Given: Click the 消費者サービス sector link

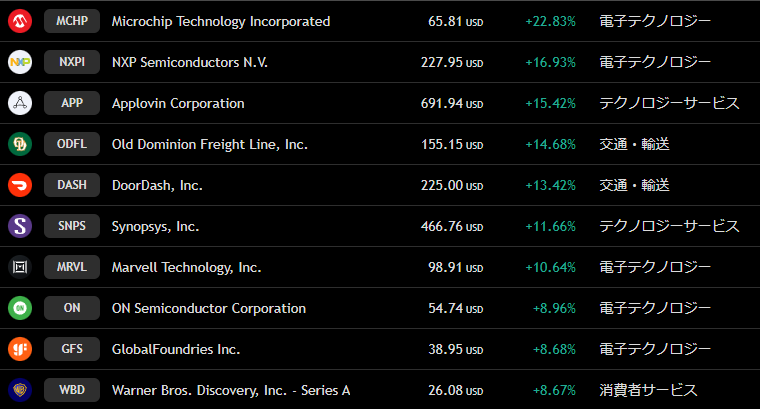Looking at the screenshot, I should (x=648, y=390).
